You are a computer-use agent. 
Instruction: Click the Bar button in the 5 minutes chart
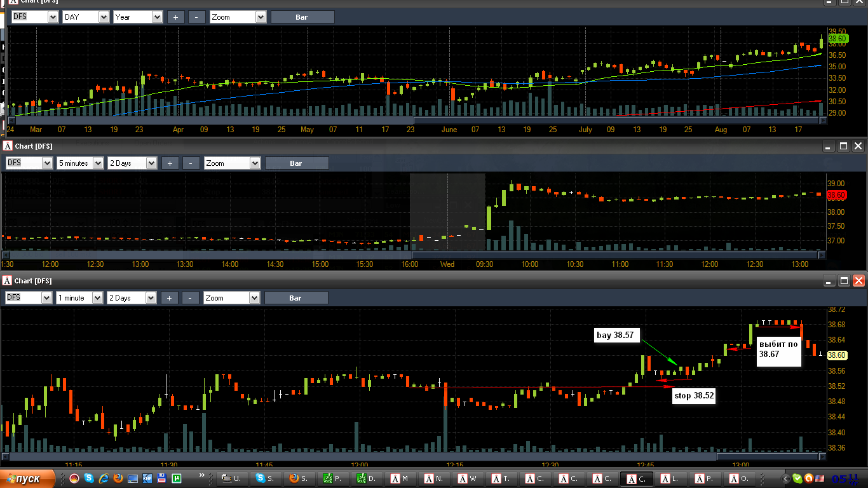297,163
